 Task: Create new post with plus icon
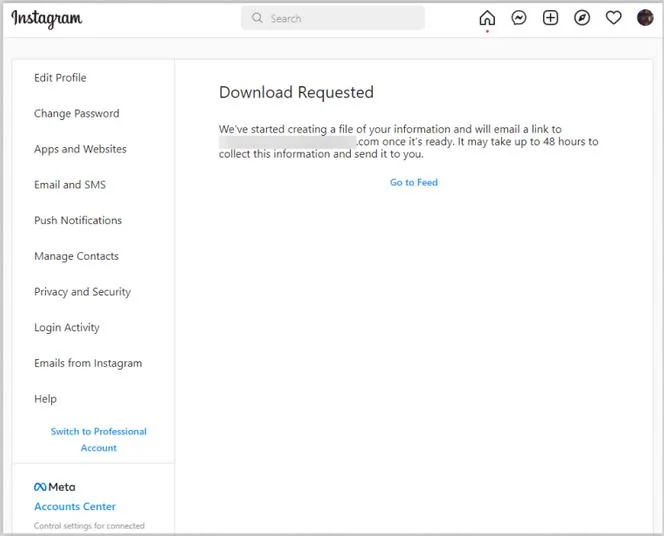(x=551, y=18)
